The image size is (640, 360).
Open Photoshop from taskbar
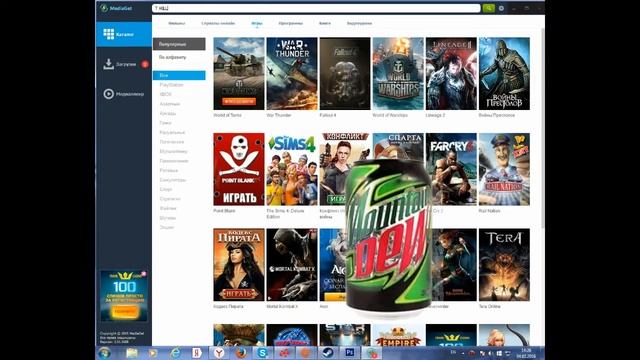click(x=350, y=353)
